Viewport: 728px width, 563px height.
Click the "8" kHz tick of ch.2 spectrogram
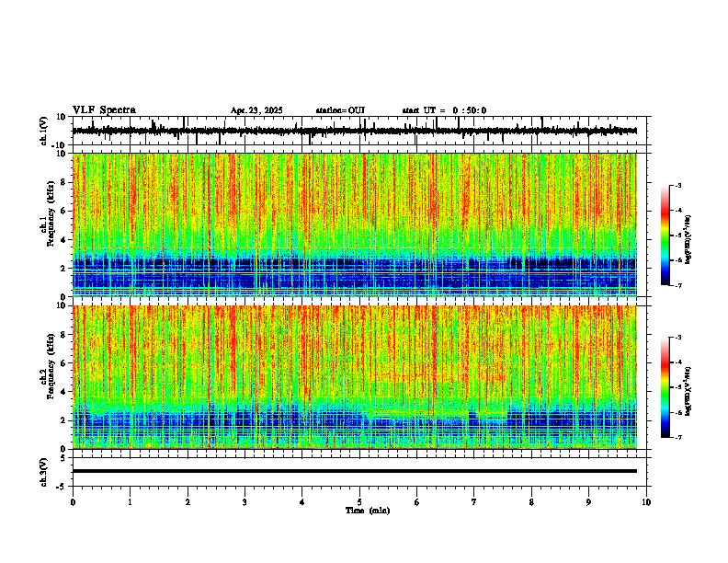click(64, 335)
